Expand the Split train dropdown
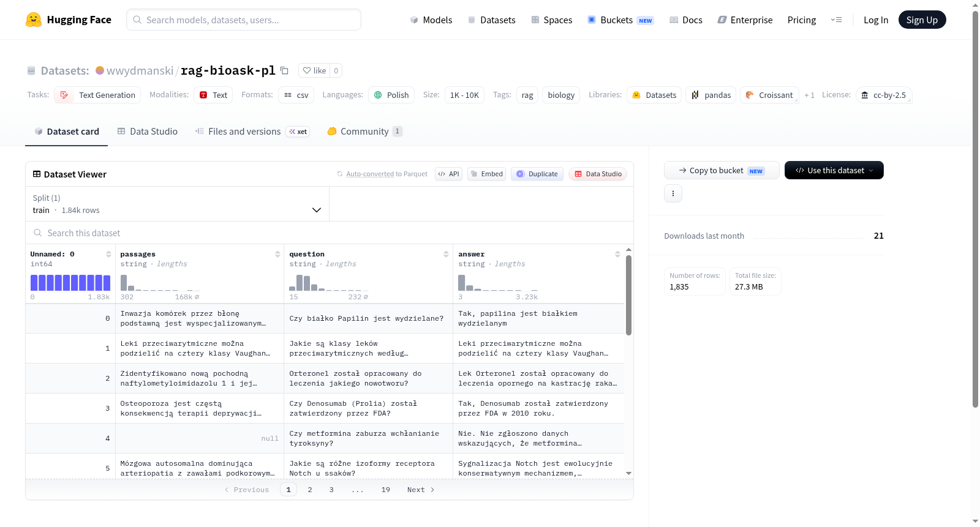980x527 pixels. pos(177,204)
